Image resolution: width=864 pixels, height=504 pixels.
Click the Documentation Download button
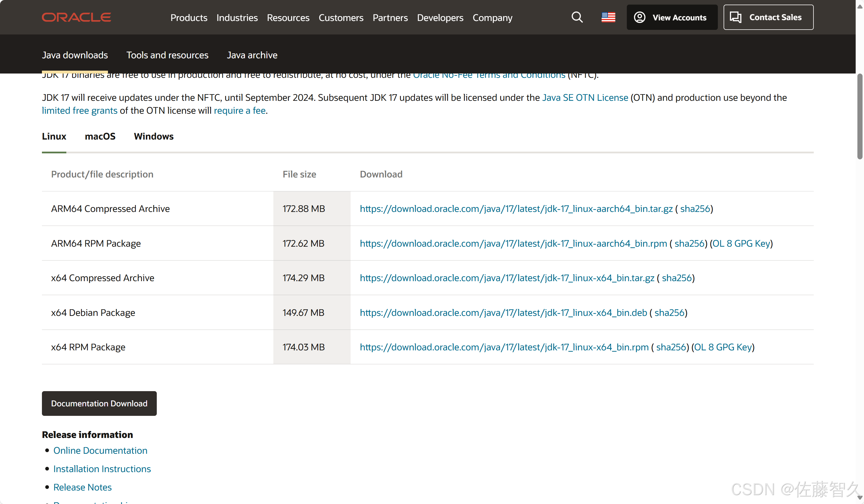[x=99, y=403]
